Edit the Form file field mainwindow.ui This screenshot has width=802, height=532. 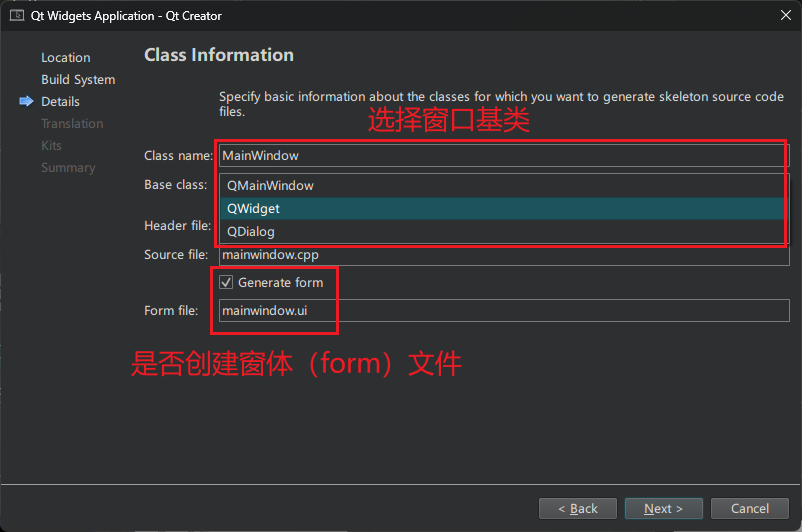pyautogui.click(x=500, y=311)
